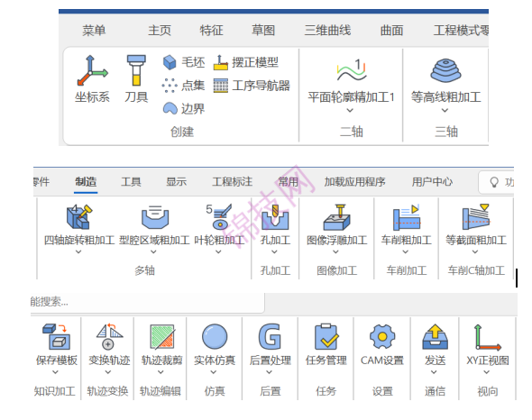Expand the 变换轨迹 dropdown arrow
Image resolution: width=532 pixels, height=420 pixels.
[x=108, y=372]
